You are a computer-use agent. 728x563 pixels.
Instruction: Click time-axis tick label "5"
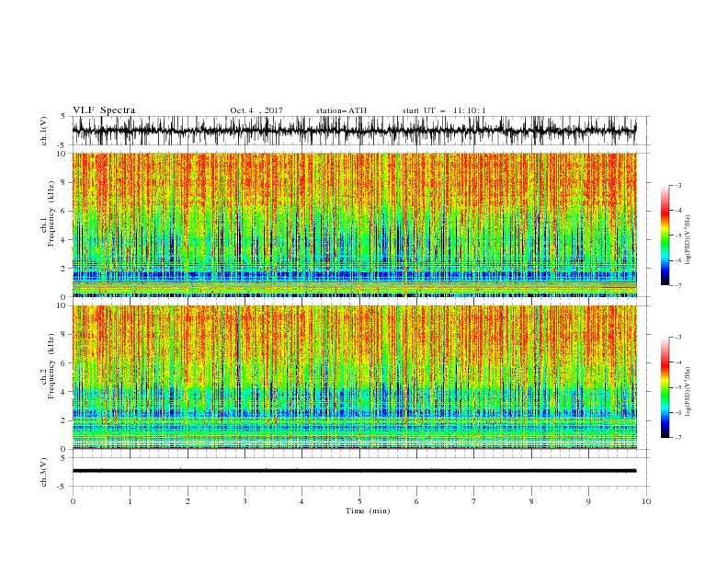pos(359,501)
